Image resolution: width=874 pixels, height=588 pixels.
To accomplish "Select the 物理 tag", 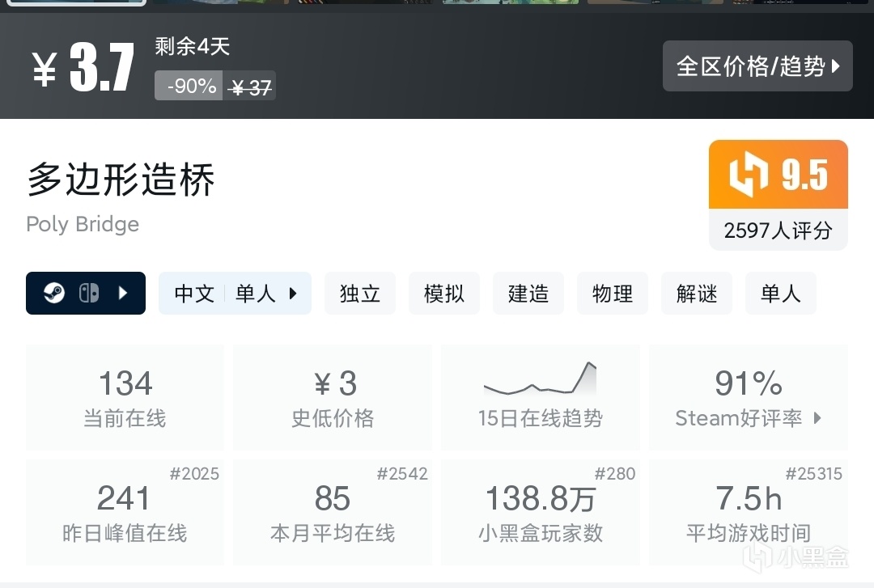I will pyautogui.click(x=613, y=293).
